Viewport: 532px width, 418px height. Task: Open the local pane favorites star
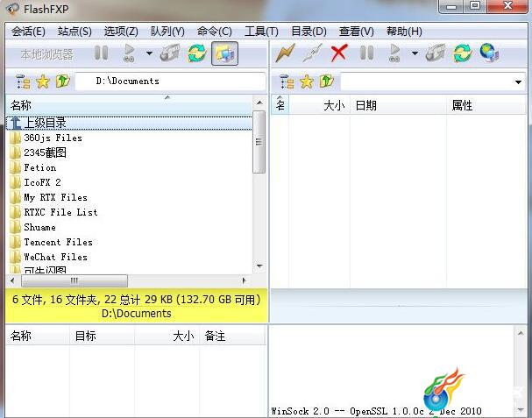click(43, 81)
